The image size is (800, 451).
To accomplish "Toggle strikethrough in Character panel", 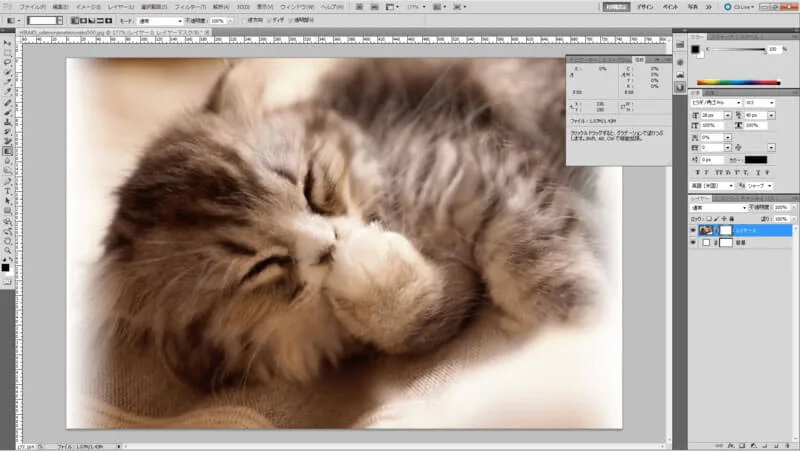I will (x=767, y=172).
